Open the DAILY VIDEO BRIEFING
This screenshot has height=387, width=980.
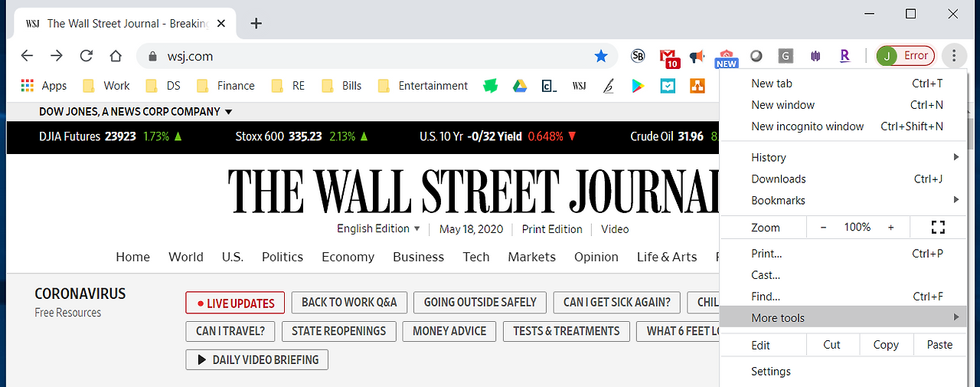pos(257,359)
